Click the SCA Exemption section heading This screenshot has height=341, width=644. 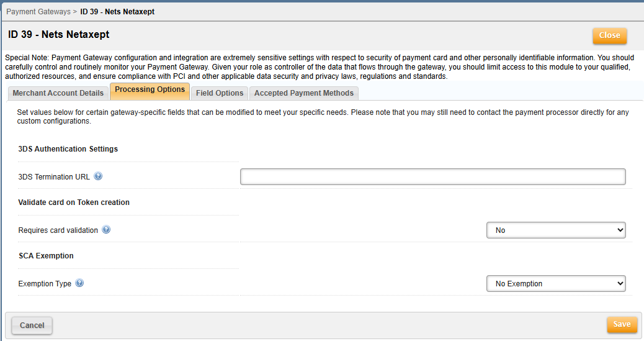pyautogui.click(x=46, y=256)
